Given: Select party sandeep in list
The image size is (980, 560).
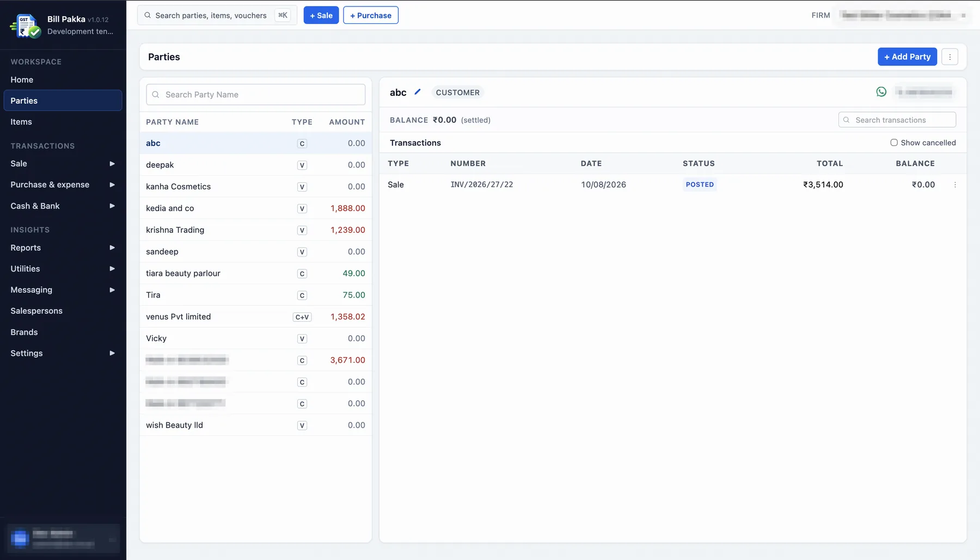Looking at the screenshot, I should 255,252.
